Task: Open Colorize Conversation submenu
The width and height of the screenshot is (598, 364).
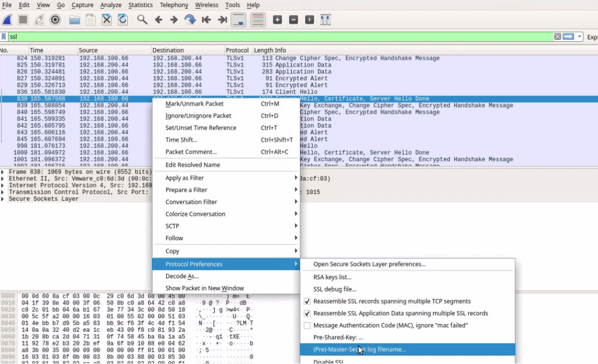Action: 226,214
